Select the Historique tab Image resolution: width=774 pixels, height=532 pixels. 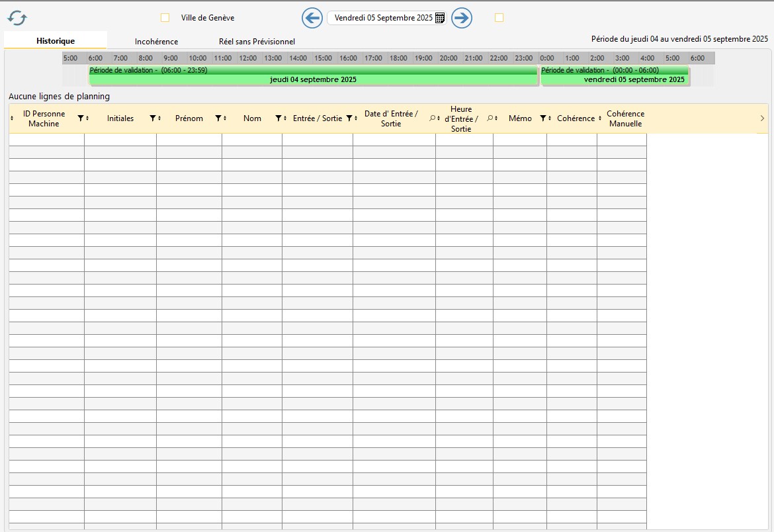point(56,41)
